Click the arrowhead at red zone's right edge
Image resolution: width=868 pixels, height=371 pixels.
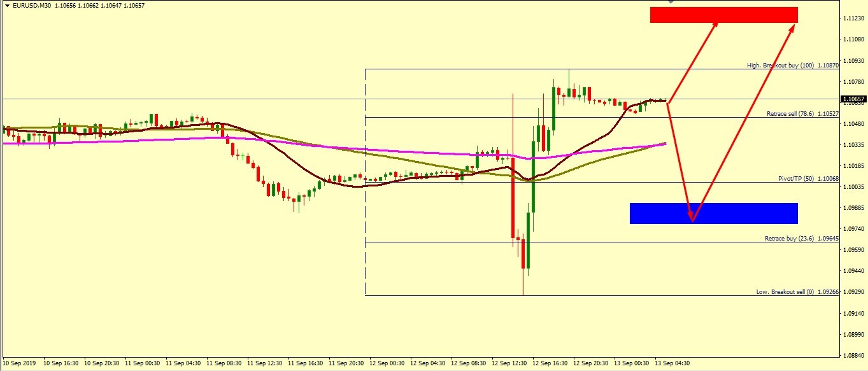(x=793, y=27)
